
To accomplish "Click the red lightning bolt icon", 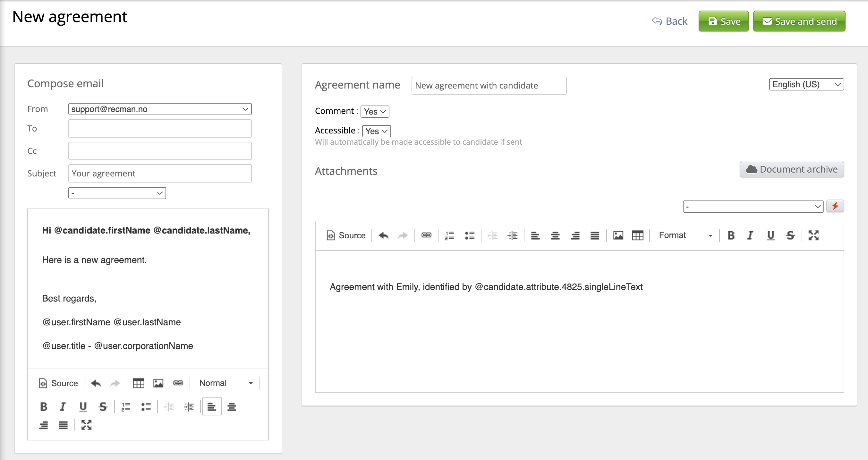I will tap(835, 206).
